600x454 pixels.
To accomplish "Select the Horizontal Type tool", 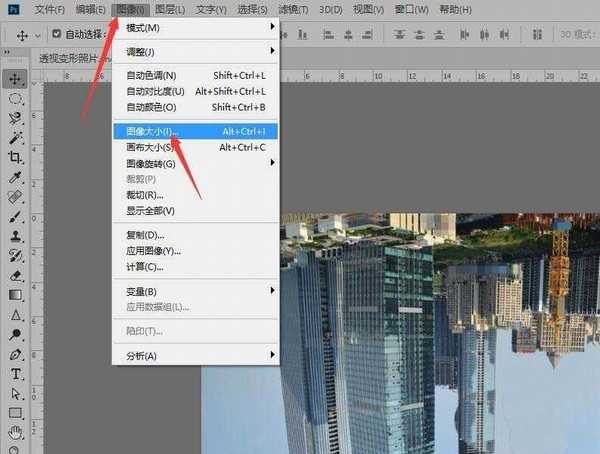I will point(16,374).
